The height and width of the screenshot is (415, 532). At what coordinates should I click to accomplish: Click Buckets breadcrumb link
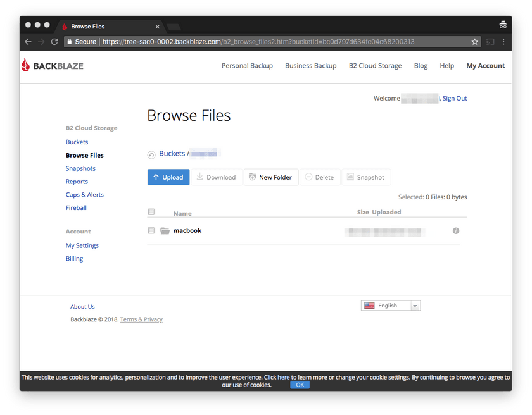172,154
